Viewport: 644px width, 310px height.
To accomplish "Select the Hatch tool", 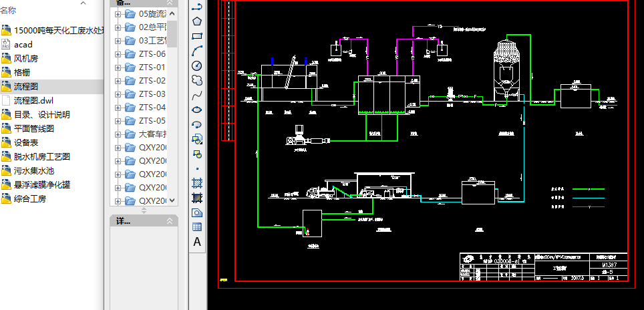I will (x=197, y=183).
